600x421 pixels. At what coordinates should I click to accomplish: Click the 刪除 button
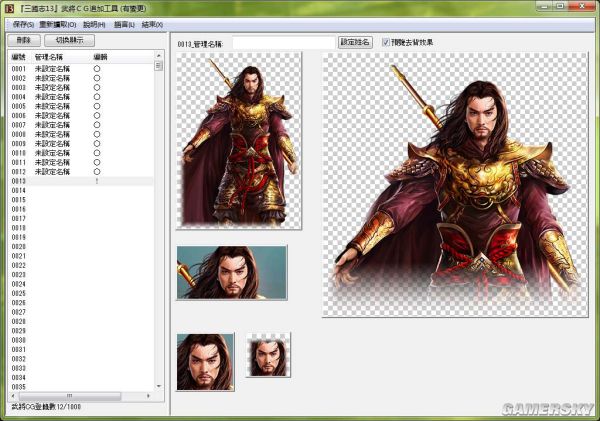point(23,40)
